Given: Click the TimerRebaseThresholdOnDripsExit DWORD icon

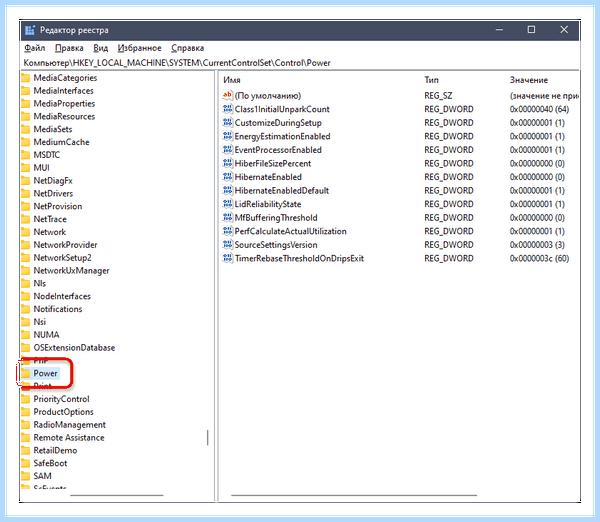Looking at the screenshot, I should pyautogui.click(x=227, y=258).
